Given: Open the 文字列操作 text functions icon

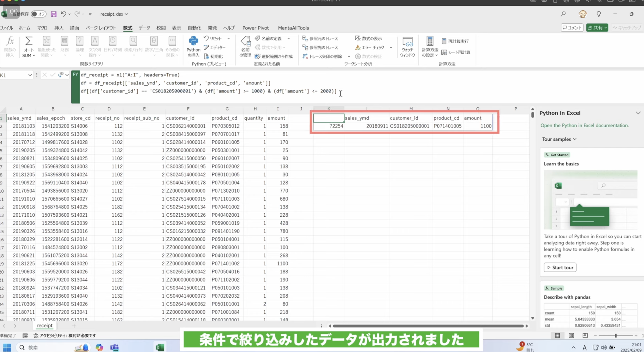Looking at the screenshot, I should click(94, 41).
